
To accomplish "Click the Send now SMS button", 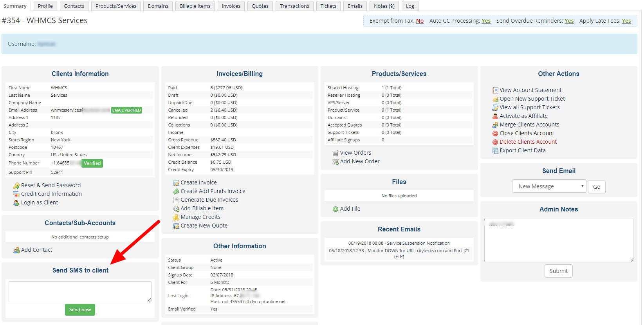I will coord(80,310).
